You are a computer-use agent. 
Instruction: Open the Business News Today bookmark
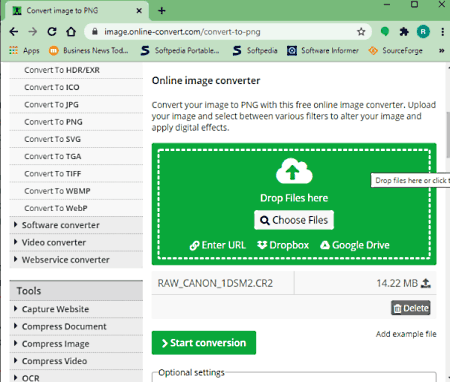[89, 51]
